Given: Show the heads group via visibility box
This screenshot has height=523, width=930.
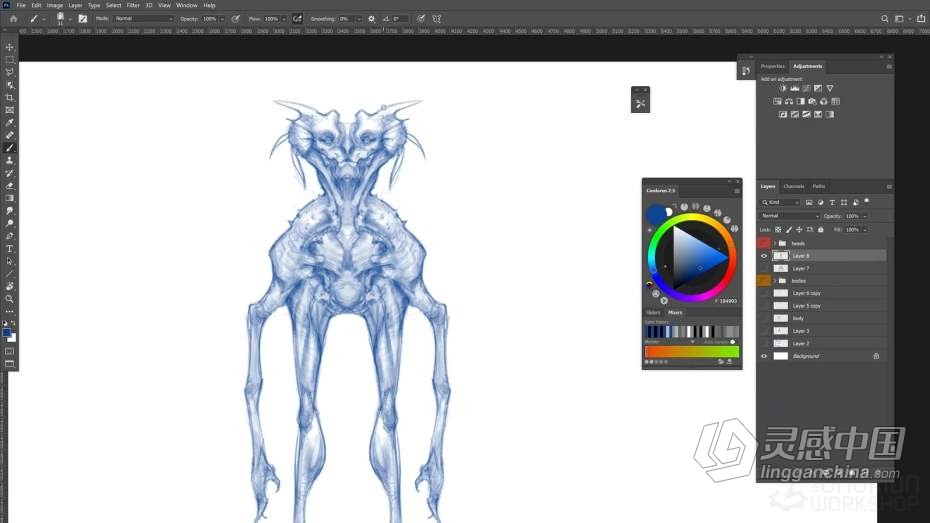Looking at the screenshot, I should tap(764, 243).
